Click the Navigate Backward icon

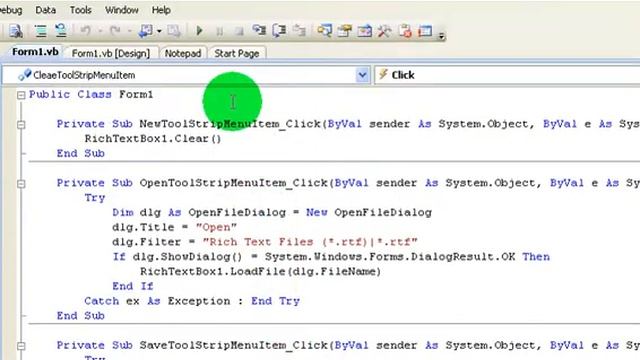(x=146, y=31)
